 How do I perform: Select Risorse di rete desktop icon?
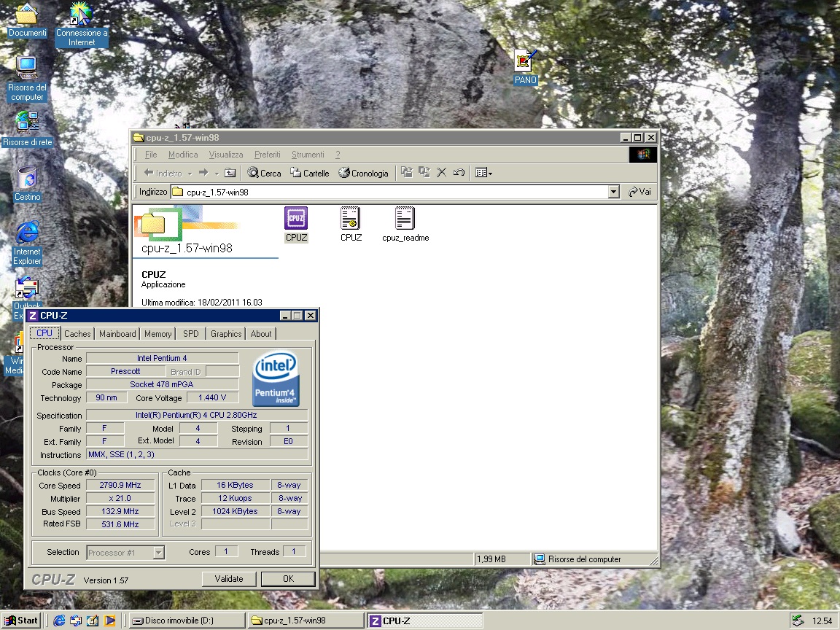point(27,128)
